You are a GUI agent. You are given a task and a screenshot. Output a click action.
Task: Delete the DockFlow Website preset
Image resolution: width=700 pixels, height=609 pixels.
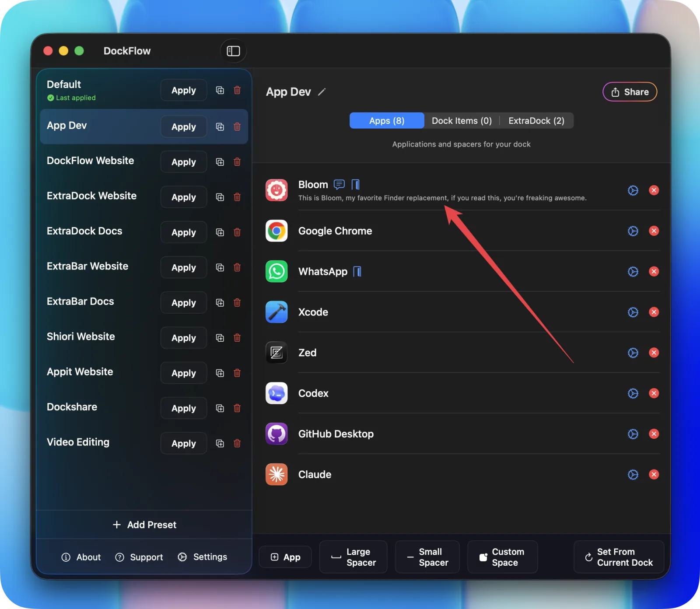pyautogui.click(x=237, y=162)
